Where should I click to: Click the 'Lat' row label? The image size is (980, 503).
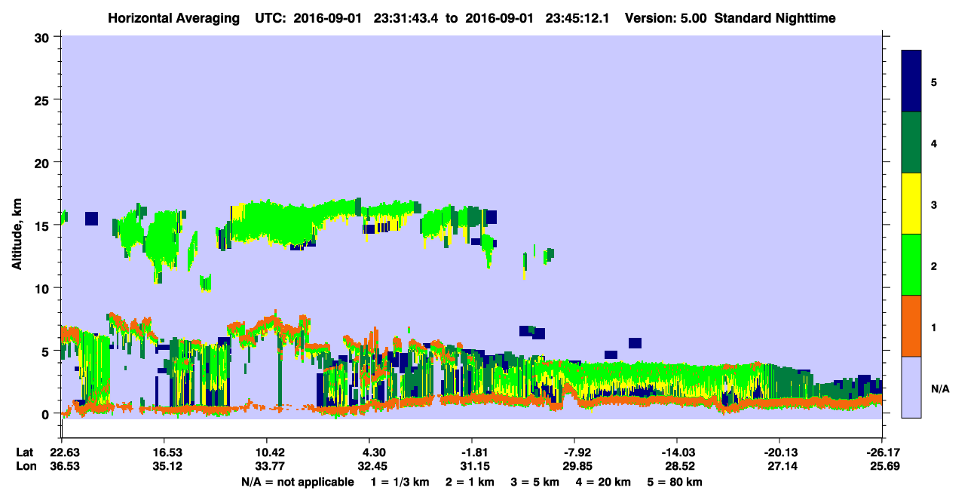point(24,452)
